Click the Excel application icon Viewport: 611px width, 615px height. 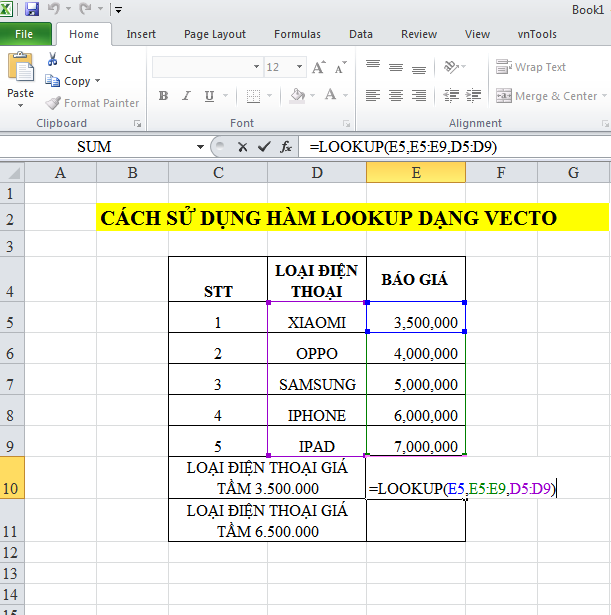6,9
